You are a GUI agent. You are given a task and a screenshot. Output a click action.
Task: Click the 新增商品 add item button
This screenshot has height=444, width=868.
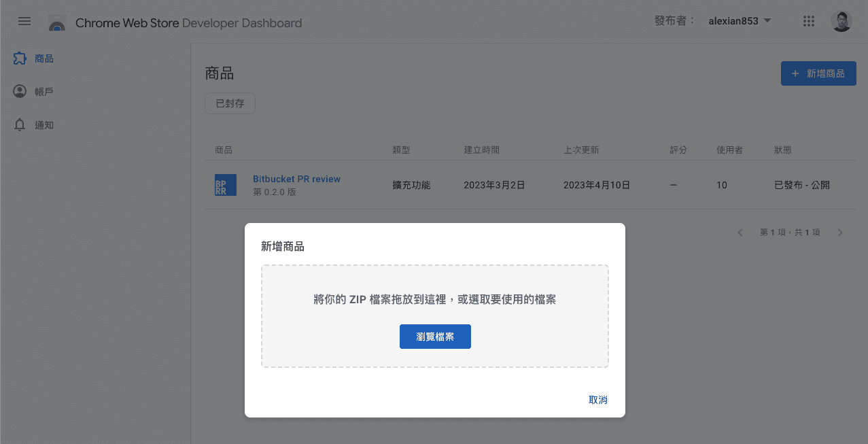click(x=818, y=73)
